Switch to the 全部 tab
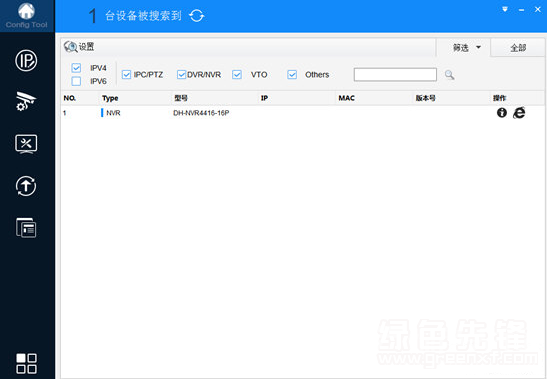Screen dimensions: 547x379 point(518,47)
